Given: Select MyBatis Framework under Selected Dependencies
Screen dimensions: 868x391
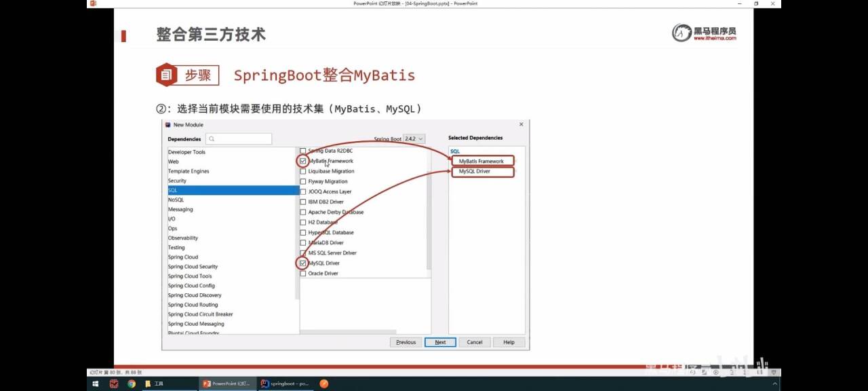Looking at the screenshot, I should pyautogui.click(x=482, y=161).
